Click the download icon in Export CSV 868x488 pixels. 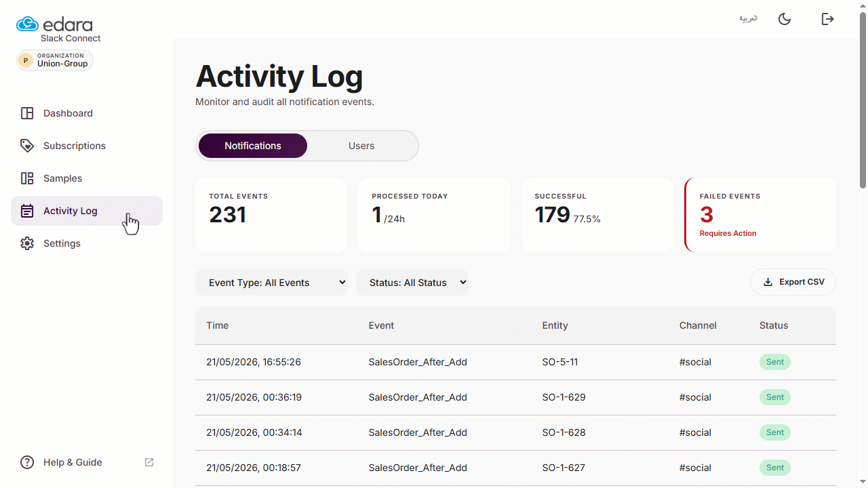768,282
